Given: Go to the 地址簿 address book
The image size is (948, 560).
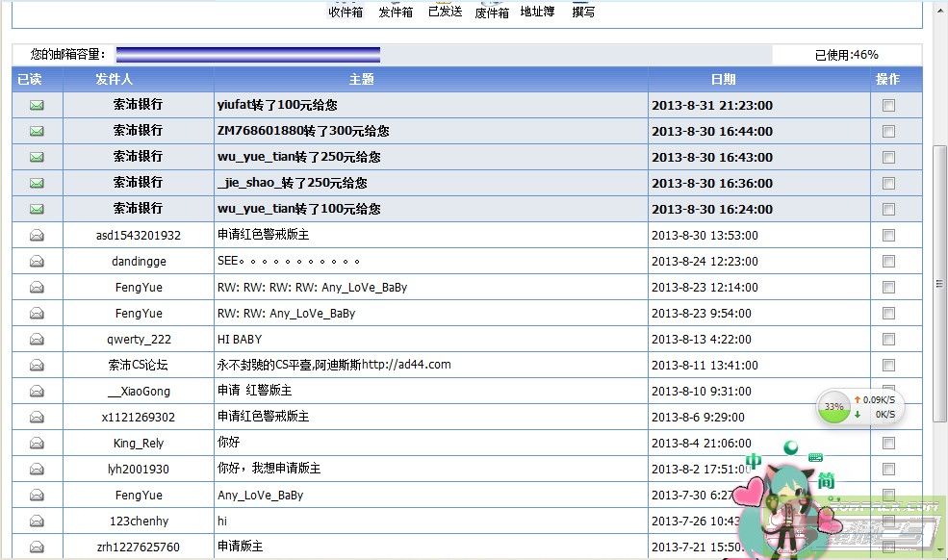Looking at the screenshot, I should click(537, 12).
